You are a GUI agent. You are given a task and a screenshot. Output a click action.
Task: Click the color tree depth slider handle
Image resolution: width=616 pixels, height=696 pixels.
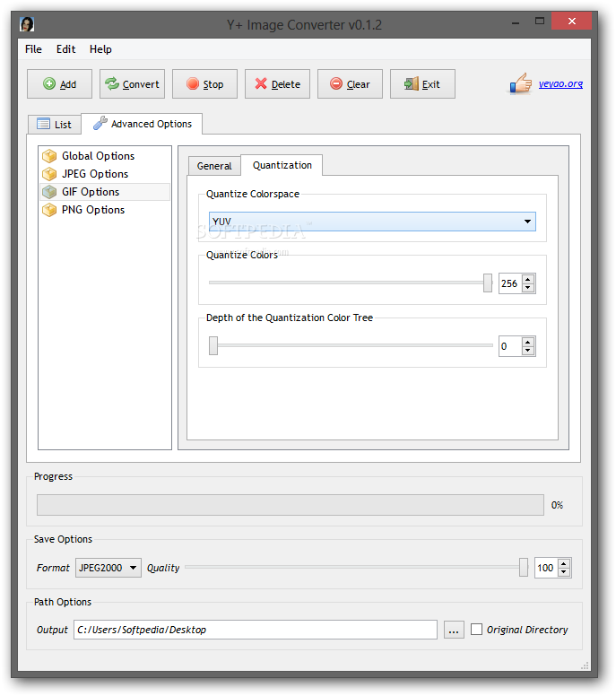tap(213, 345)
